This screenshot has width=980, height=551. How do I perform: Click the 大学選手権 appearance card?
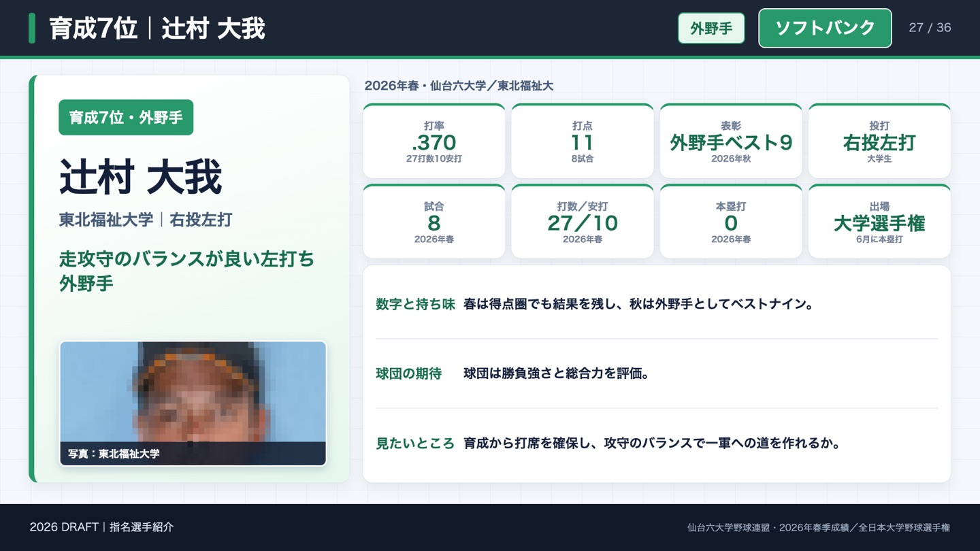coord(879,222)
